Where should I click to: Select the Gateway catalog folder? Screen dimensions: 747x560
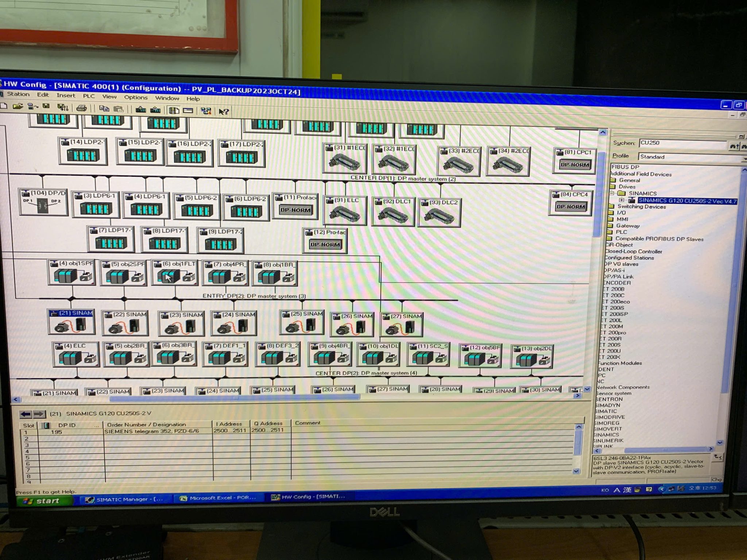click(628, 226)
